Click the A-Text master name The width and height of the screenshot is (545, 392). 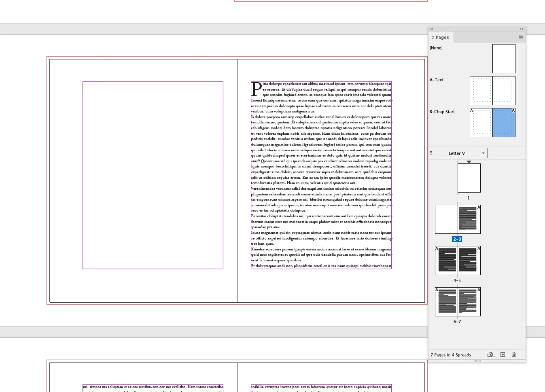[x=437, y=80]
